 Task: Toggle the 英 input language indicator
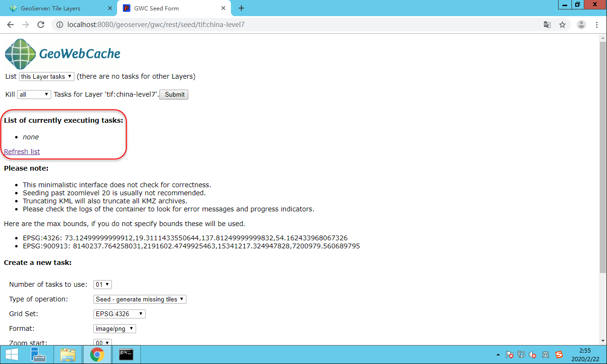(545, 355)
